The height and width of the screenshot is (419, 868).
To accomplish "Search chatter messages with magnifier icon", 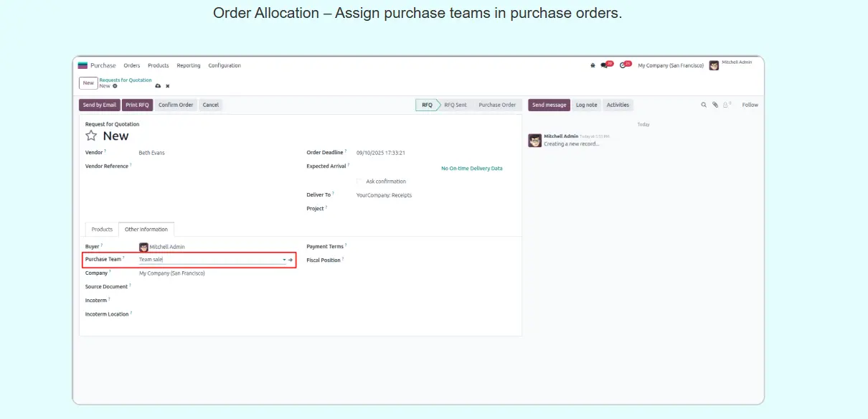I will (704, 105).
